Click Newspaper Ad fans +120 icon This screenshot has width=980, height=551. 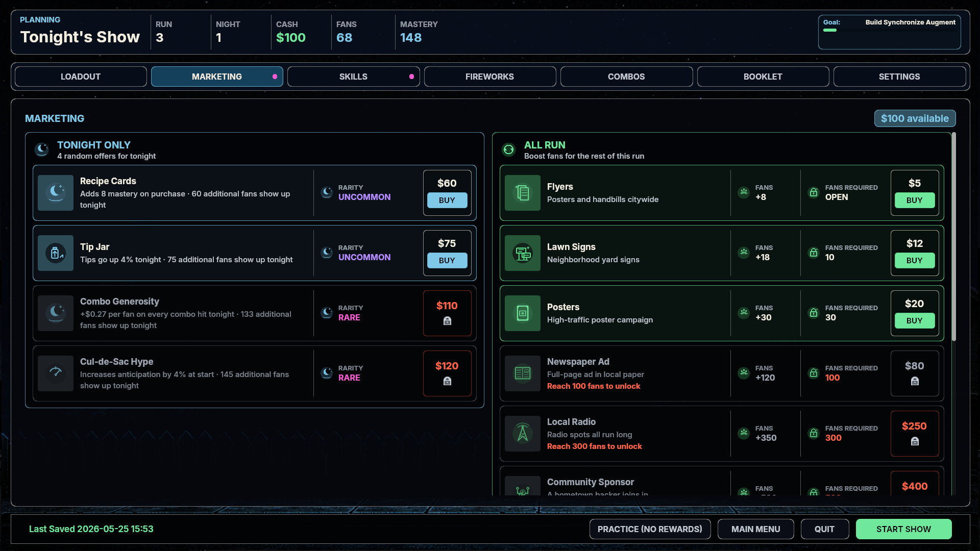coord(744,373)
